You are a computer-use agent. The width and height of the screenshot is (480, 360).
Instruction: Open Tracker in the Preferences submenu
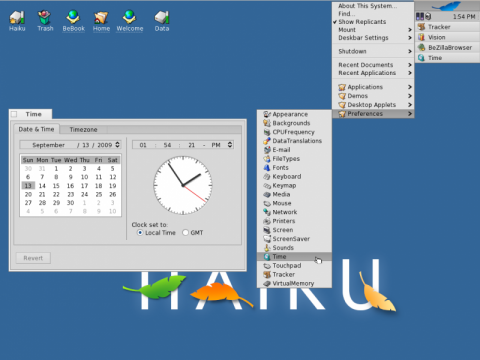[x=294, y=274]
